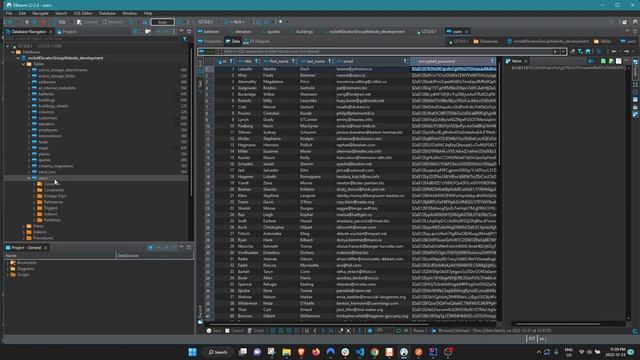
Task: Open the Navigate menu
Action: 40,13
